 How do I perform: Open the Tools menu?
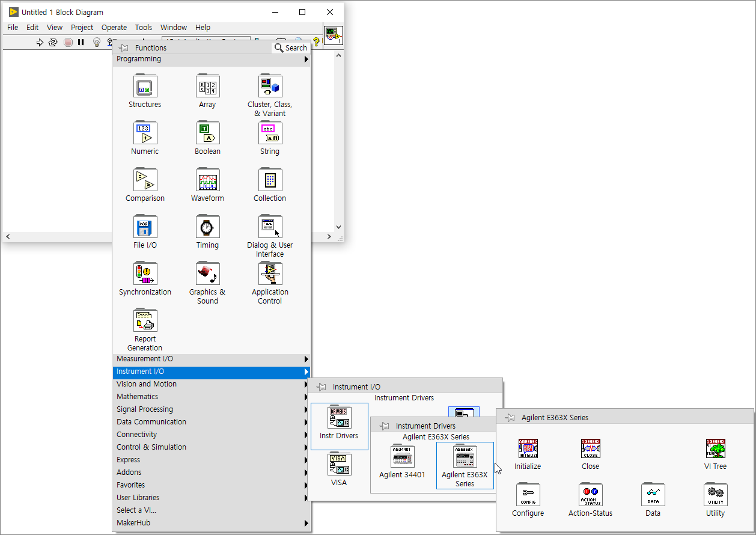coord(144,27)
